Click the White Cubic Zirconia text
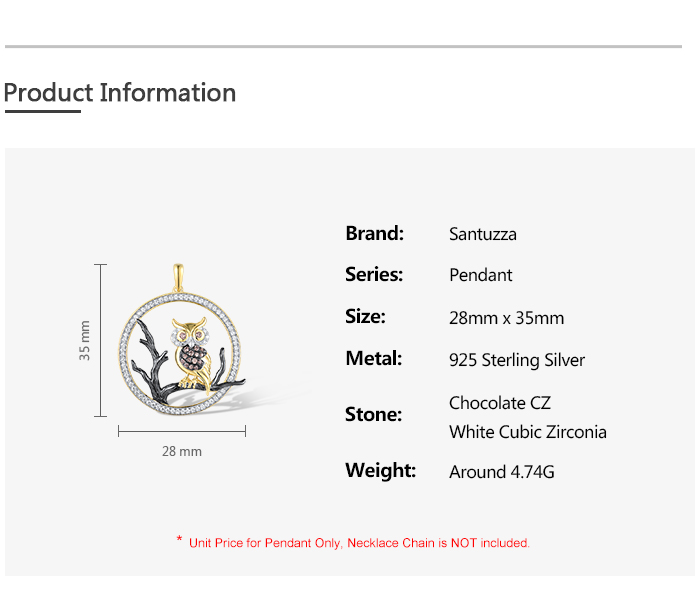Image resolution: width=700 pixels, height=615 pixels. [528, 432]
